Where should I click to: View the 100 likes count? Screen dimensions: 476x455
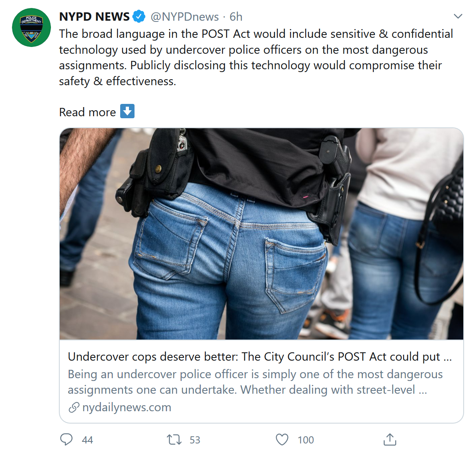(x=306, y=440)
